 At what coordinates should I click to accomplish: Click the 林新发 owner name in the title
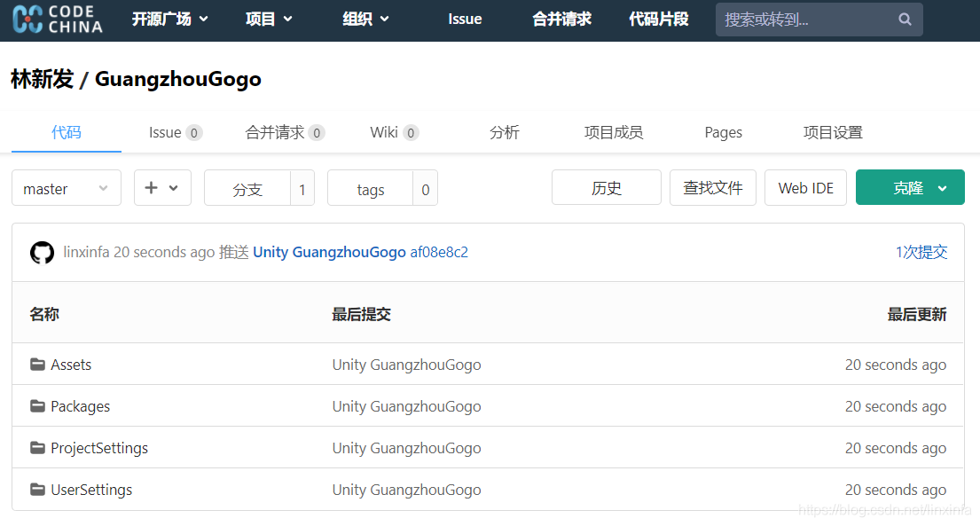pyautogui.click(x=43, y=80)
